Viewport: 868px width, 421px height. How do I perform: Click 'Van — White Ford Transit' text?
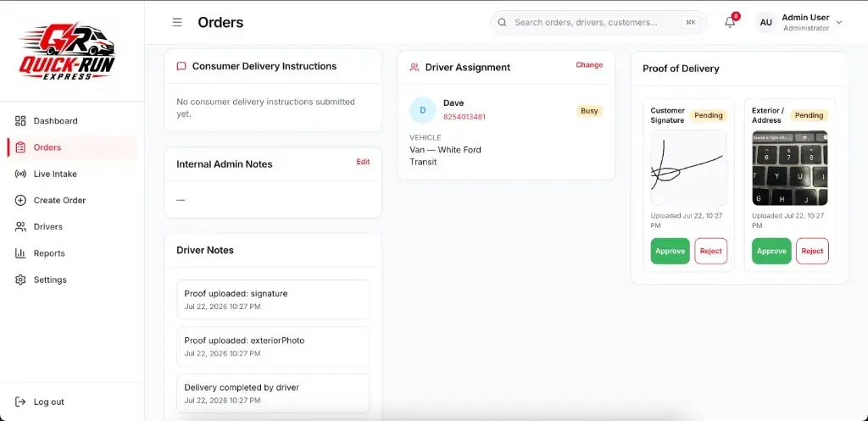tap(445, 156)
